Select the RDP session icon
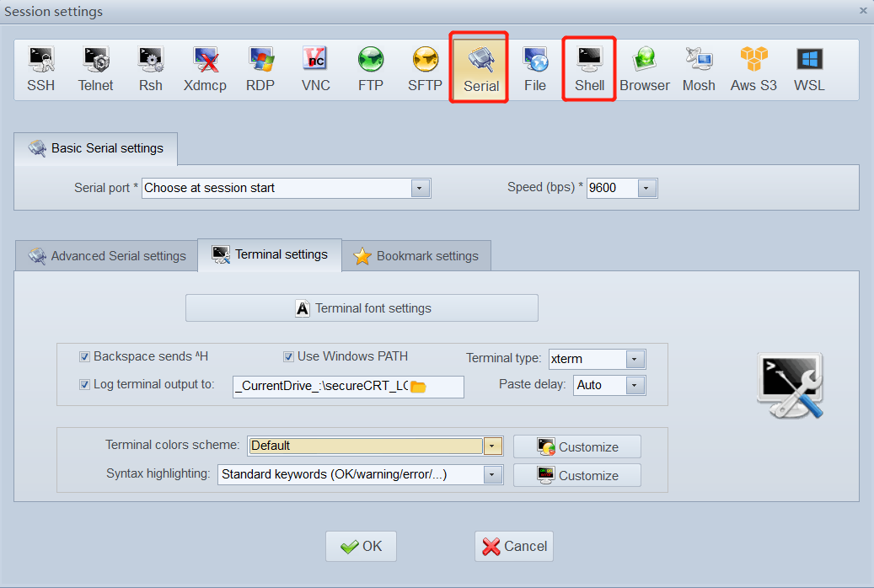This screenshot has height=588, width=874. [260, 69]
